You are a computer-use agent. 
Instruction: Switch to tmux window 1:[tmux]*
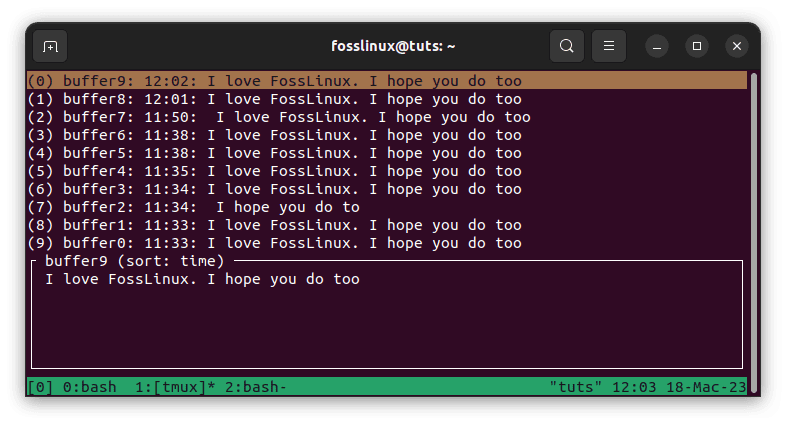point(175,387)
